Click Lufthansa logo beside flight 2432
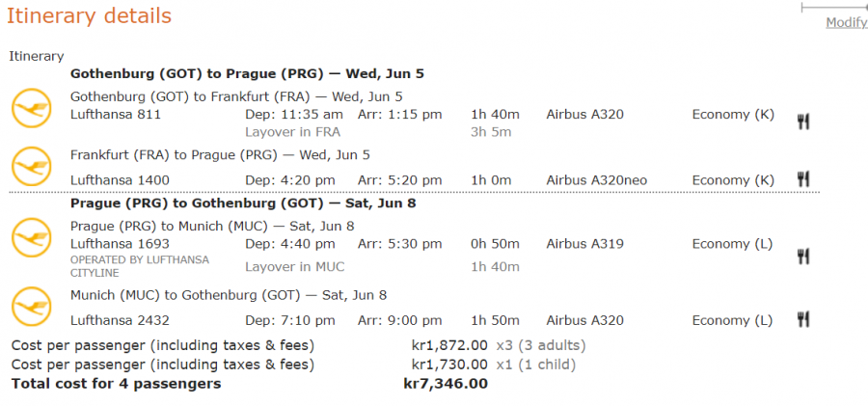868x406 pixels. click(x=31, y=307)
